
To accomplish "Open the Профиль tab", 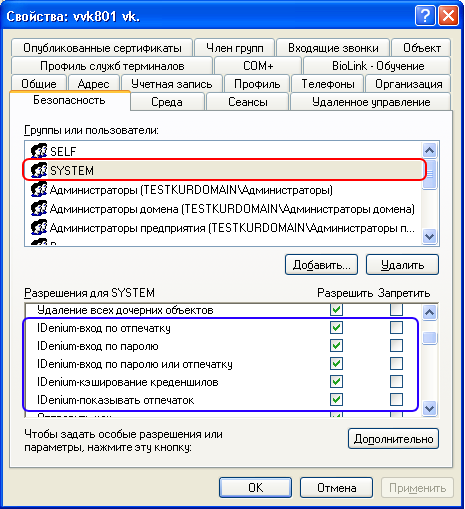I will pos(257,83).
